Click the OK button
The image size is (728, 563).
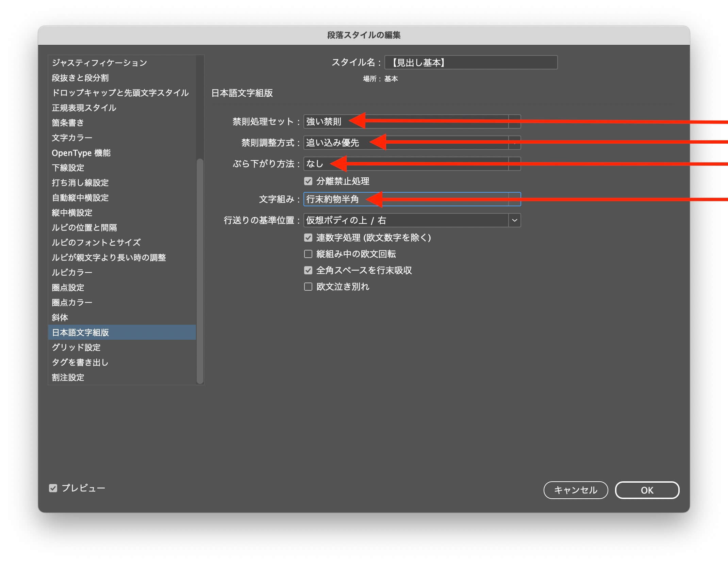pos(647,490)
